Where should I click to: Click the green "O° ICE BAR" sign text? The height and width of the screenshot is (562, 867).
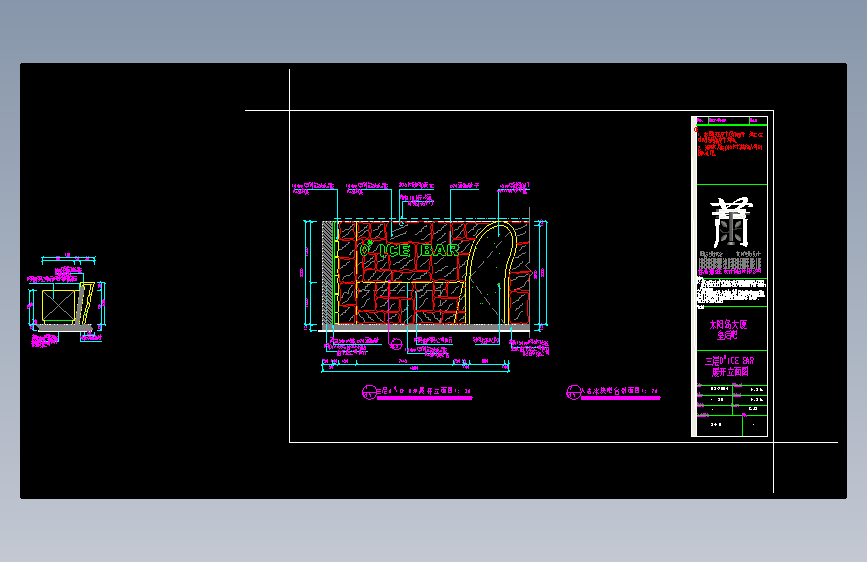pyautogui.click(x=410, y=250)
